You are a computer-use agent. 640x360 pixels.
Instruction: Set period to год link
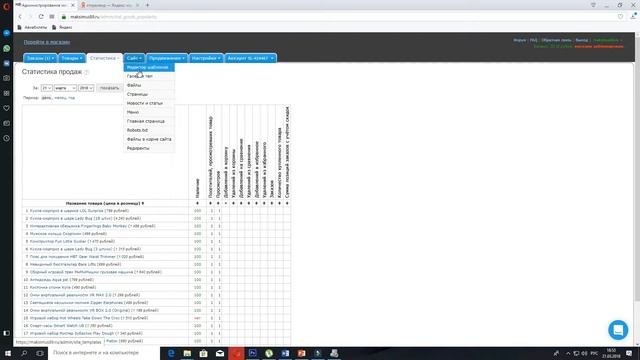click(71, 98)
